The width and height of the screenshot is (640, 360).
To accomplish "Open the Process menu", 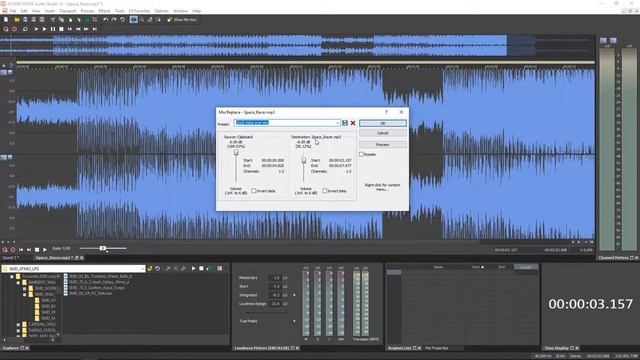I will (87, 11).
